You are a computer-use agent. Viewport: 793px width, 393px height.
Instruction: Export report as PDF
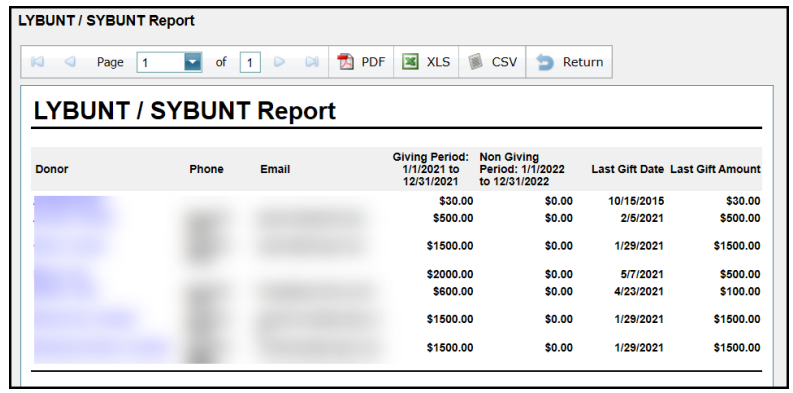click(x=361, y=62)
